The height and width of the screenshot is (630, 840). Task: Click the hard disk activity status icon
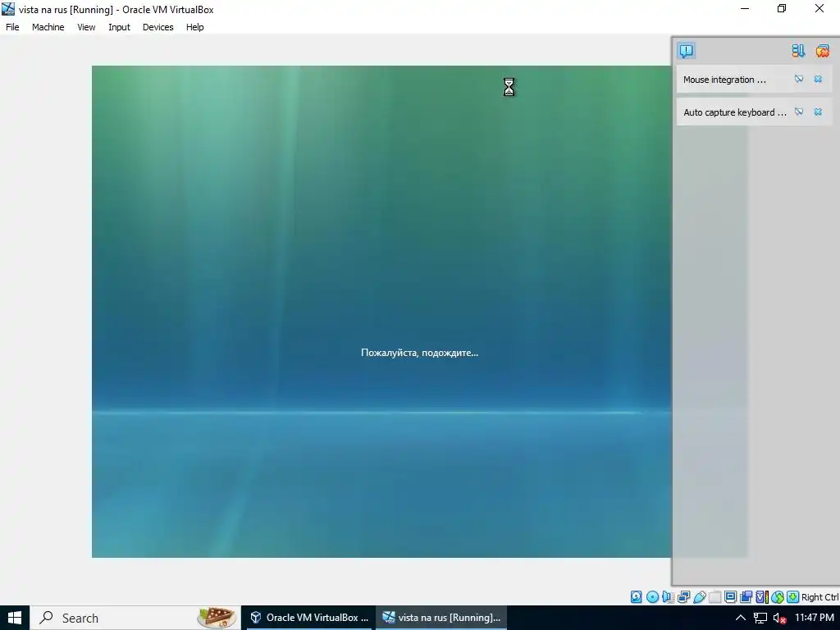(x=636, y=597)
